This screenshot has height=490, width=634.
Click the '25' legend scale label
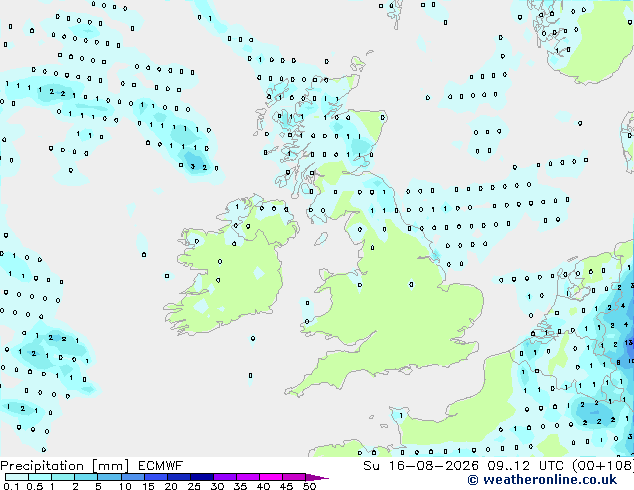pos(194,486)
